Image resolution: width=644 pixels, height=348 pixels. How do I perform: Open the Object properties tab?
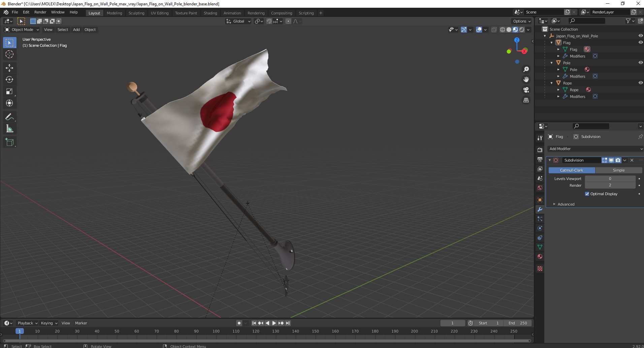[540, 200]
